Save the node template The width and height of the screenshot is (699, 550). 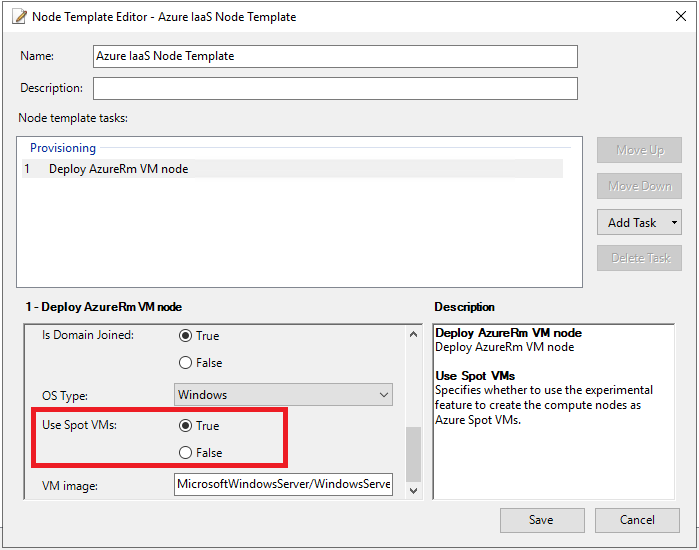click(542, 520)
